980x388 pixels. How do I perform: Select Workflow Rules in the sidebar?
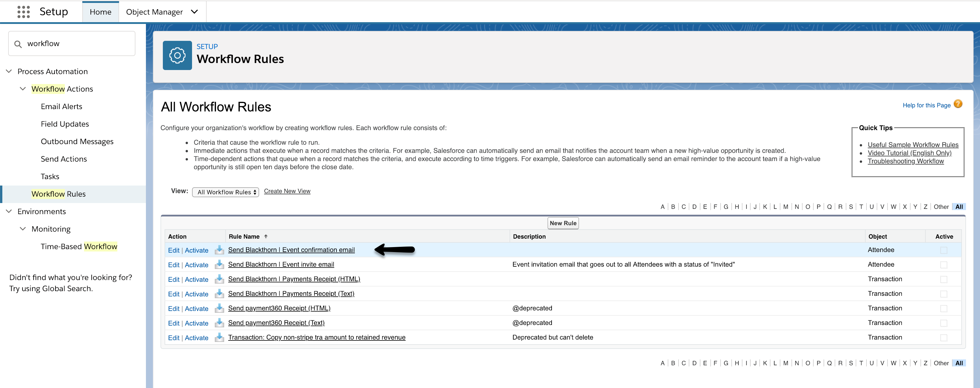pyautogui.click(x=59, y=194)
